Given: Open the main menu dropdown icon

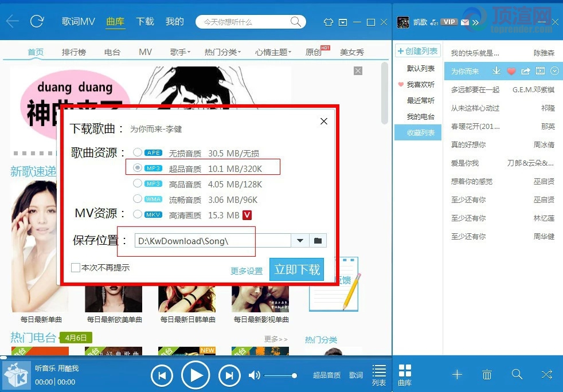Looking at the screenshot, I should pos(343,22).
